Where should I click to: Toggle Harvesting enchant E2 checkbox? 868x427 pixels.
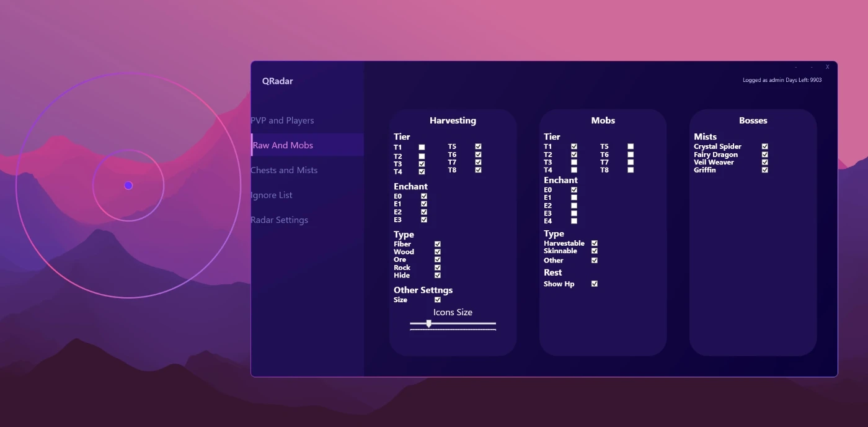(424, 212)
